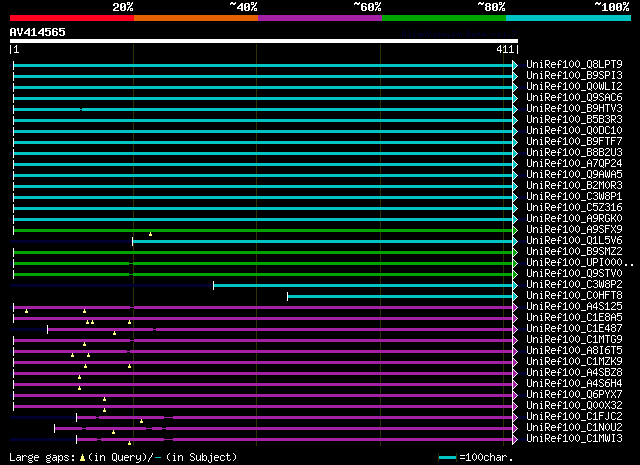Select the purple ~60% legend color bar
The image size is (640, 465).
click(x=320, y=18)
